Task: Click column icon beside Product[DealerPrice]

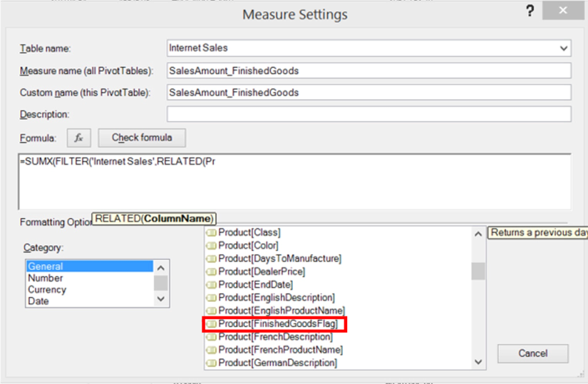Action: (211, 272)
